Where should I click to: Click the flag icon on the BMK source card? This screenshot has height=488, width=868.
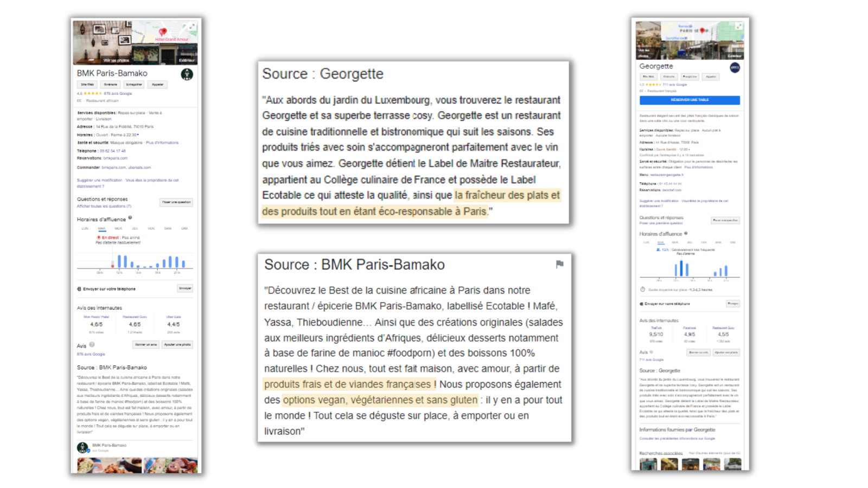(x=560, y=265)
